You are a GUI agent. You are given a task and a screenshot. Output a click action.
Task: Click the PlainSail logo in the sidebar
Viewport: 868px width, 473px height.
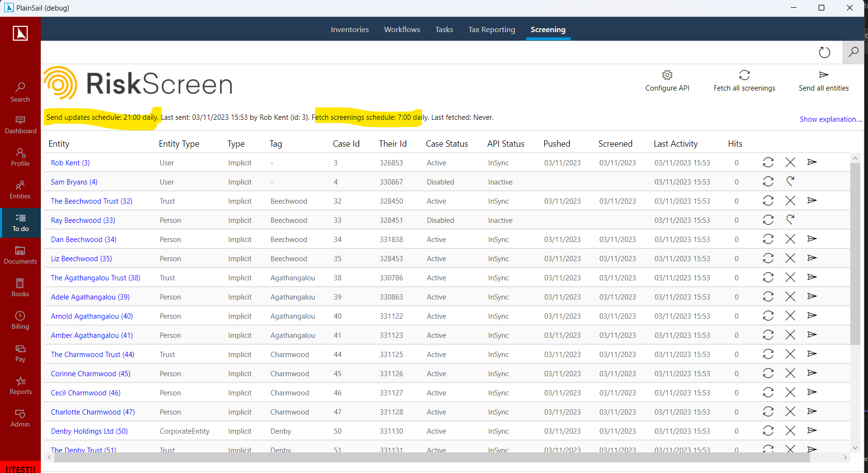click(x=20, y=33)
